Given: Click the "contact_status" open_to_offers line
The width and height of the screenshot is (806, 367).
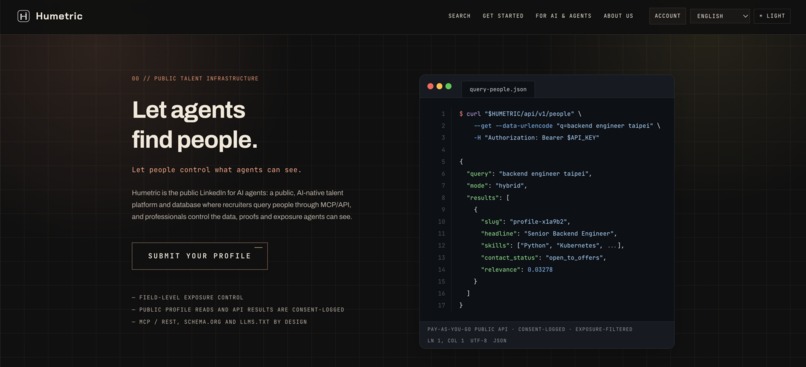Looking at the screenshot, I should [543, 258].
